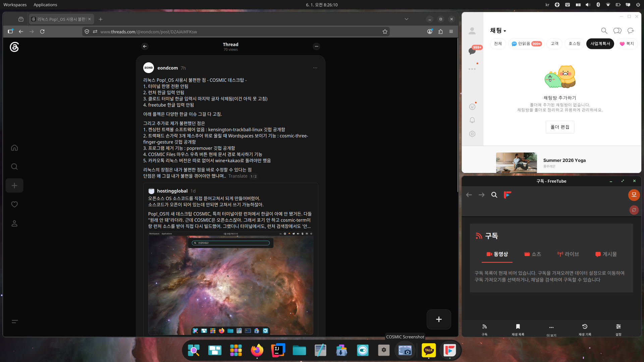Image resolution: width=644 pixels, height=362 pixels.
Task: Expand the list all tabs chevron
Action: coord(406,19)
